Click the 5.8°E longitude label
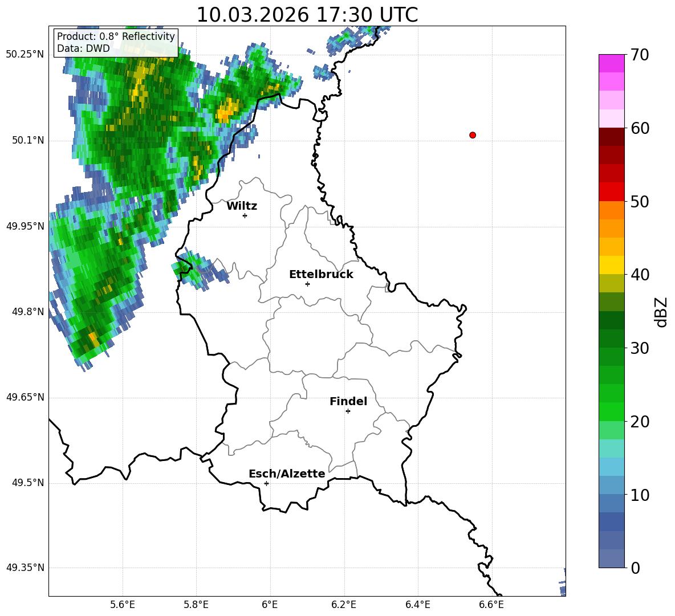This screenshot has height=616, width=675. point(196,605)
